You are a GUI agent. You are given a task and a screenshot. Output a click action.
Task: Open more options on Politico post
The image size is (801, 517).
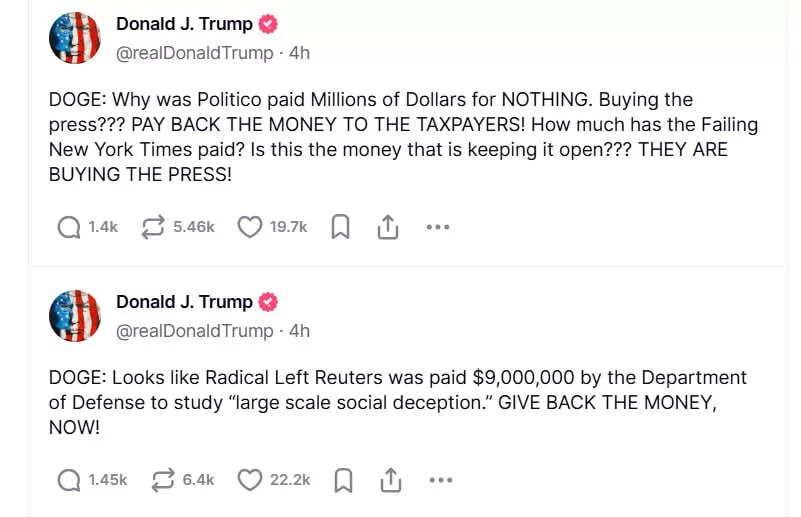point(438,228)
